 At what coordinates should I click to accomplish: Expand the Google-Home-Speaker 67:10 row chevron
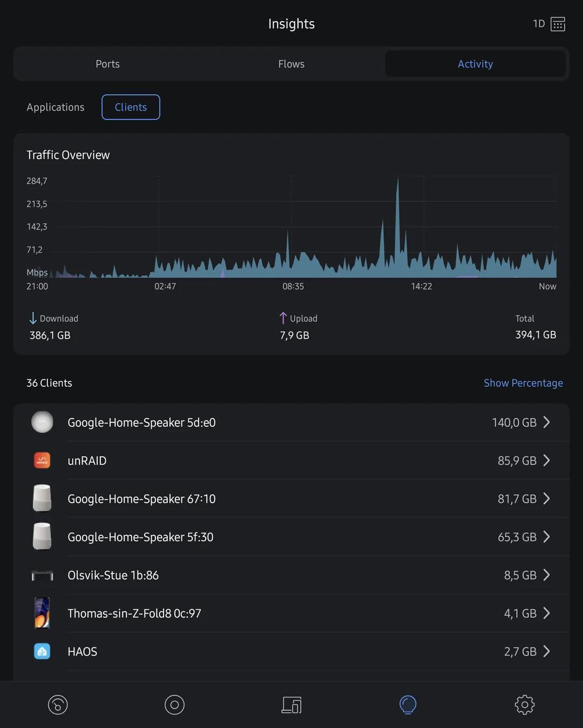547,498
